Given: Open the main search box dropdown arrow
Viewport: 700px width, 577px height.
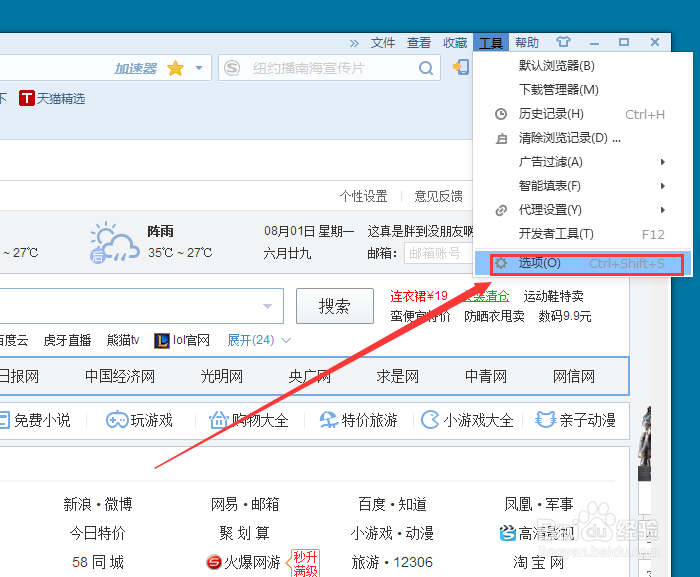Looking at the screenshot, I should click(x=267, y=306).
